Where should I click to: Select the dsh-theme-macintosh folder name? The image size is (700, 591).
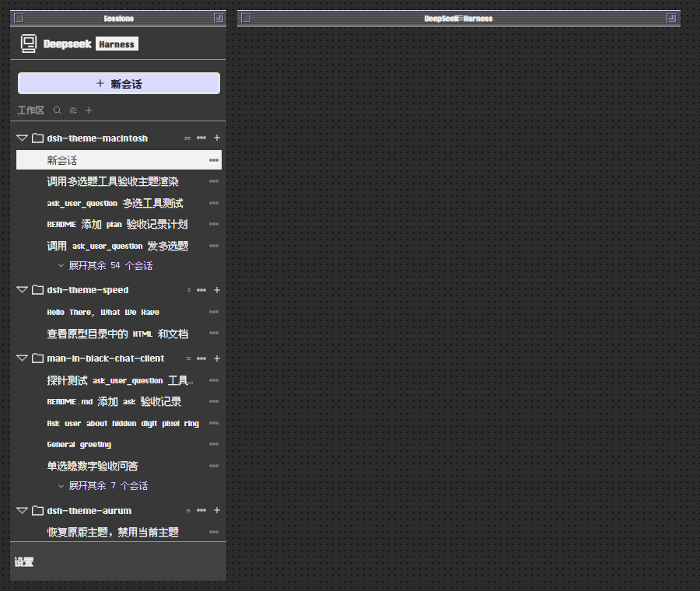tap(97, 138)
